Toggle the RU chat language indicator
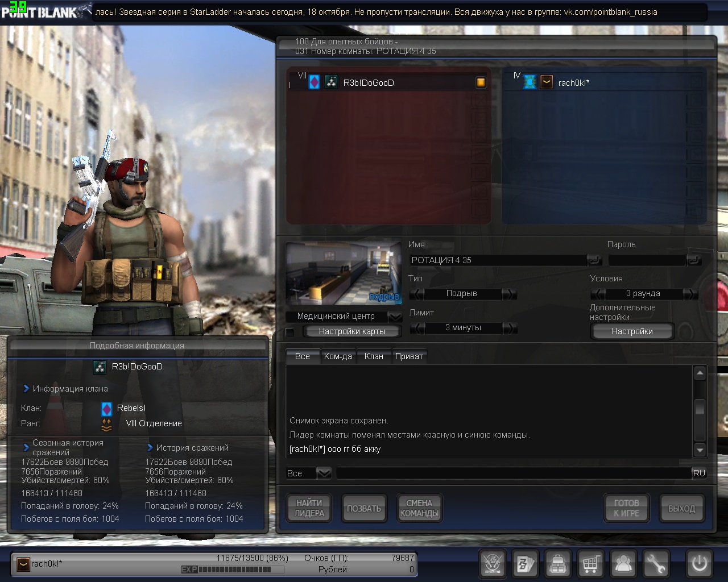Image resolution: width=728 pixels, height=582 pixels. [x=699, y=473]
